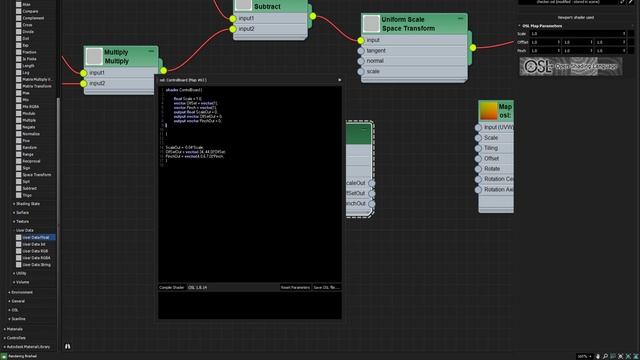
Task: Close the OSL ControlBoard code editor
Action: click(x=340, y=80)
